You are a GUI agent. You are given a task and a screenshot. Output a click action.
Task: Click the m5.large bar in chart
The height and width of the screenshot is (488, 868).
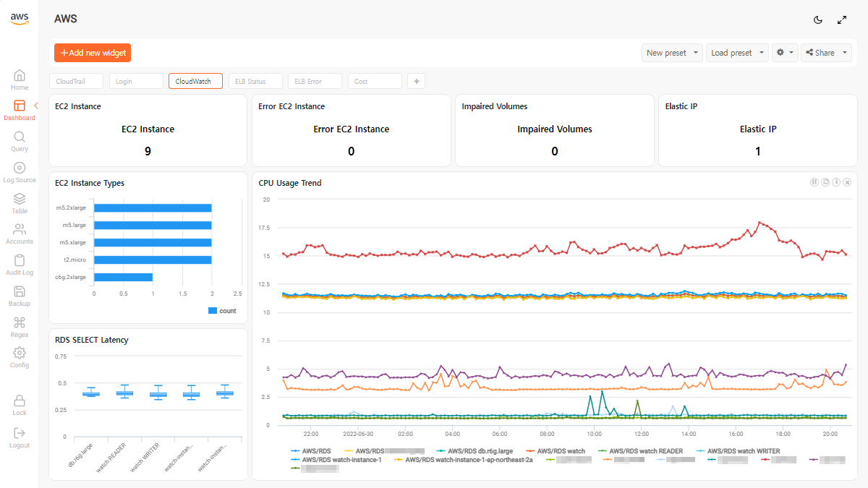coord(153,226)
